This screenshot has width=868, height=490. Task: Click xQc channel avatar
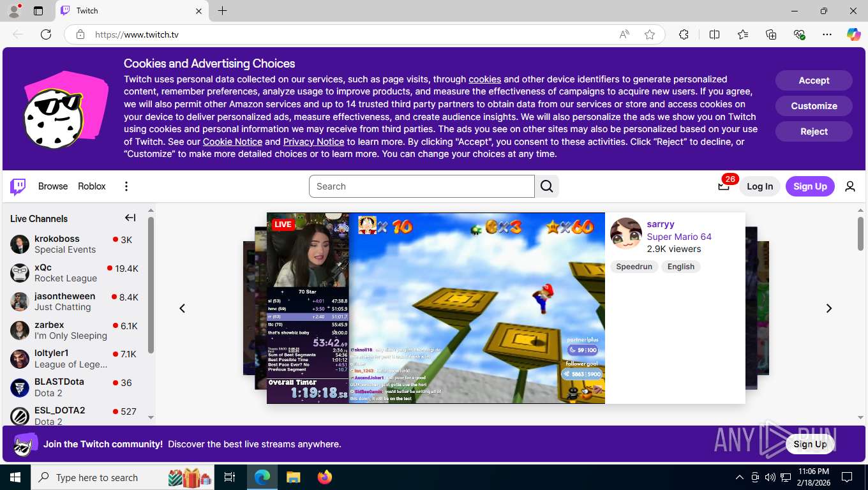20,272
